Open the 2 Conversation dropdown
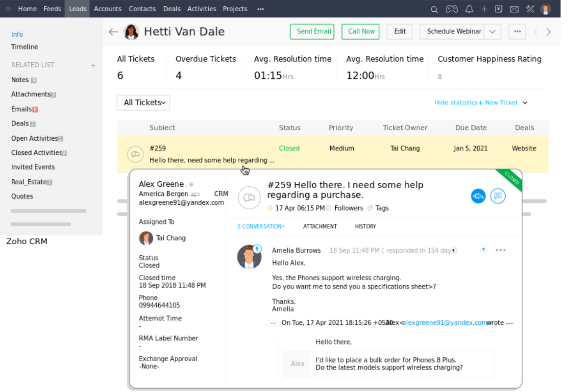This screenshot has height=392, width=588. (x=261, y=226)
